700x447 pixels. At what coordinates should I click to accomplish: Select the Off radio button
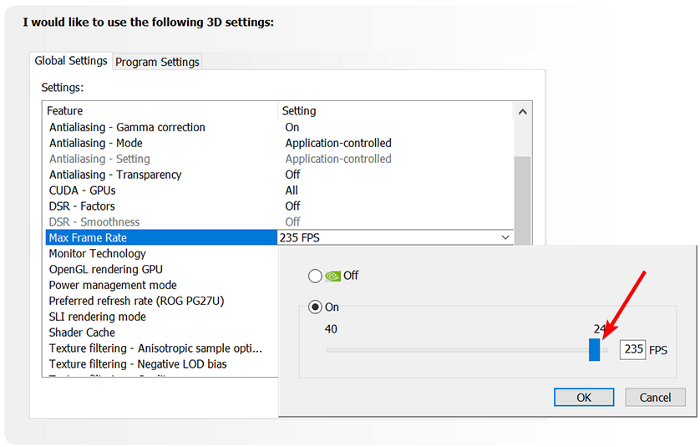click(316, 275)
